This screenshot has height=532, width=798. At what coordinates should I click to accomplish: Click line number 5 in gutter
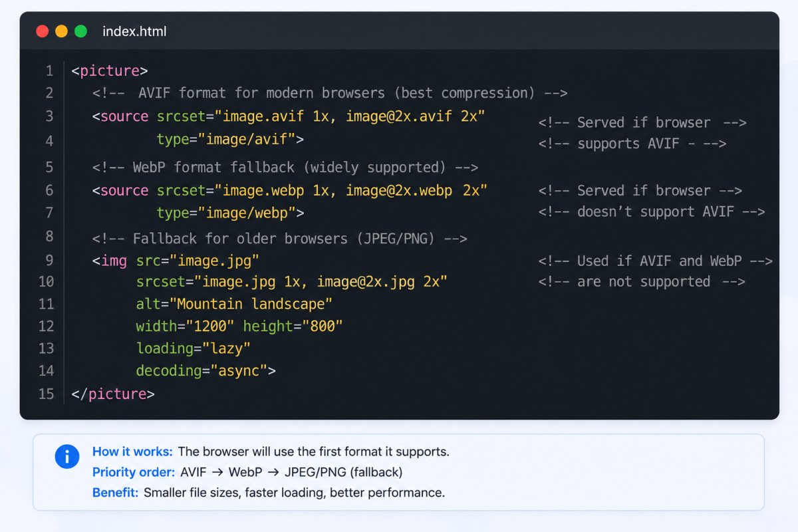49,167
